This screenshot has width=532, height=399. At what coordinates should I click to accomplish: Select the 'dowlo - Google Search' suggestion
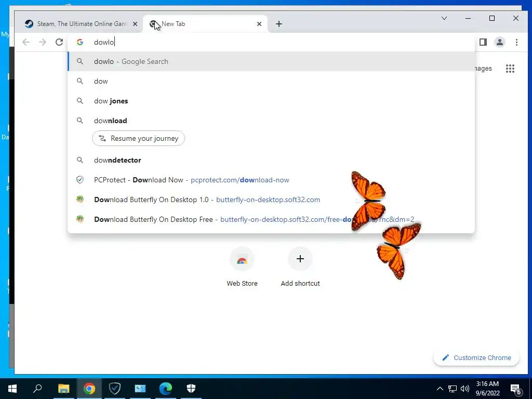271,61
